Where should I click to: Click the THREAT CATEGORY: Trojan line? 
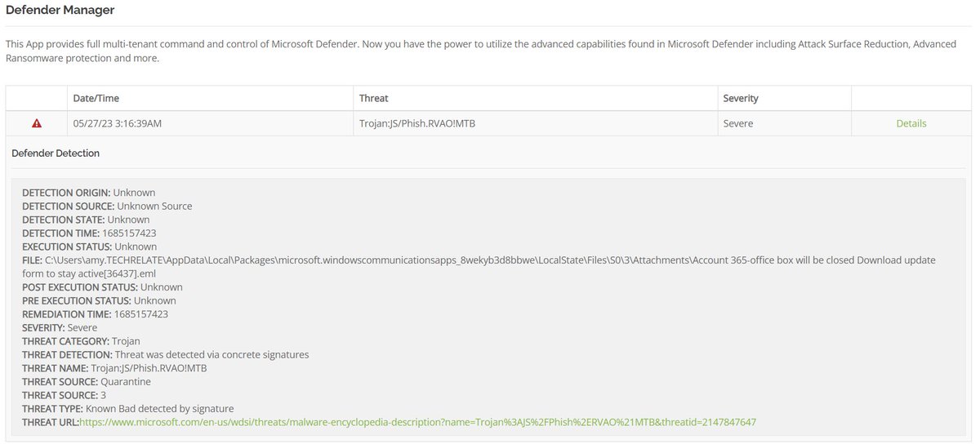[82, 341]
